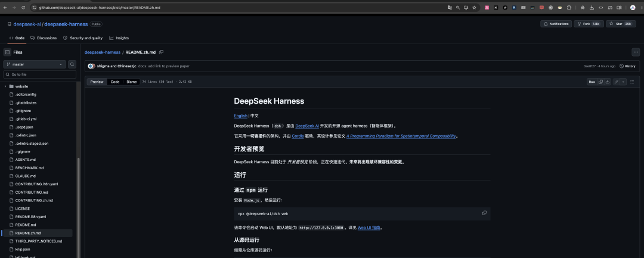Open the deepseek-harness repo title link
Screen dimensions: 644x258
click(x=66, y=24)
